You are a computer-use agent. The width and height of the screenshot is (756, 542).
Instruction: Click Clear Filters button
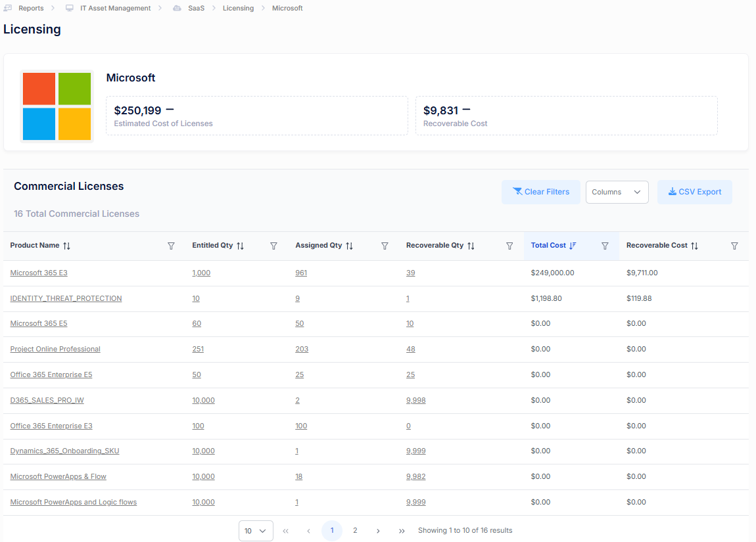coord(541,192)
